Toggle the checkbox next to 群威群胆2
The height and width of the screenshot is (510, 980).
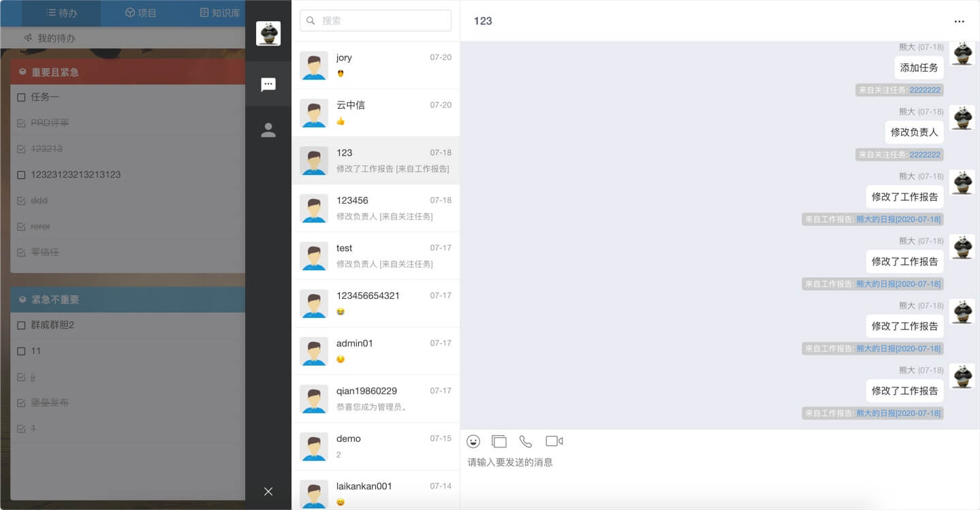point(21,325)
